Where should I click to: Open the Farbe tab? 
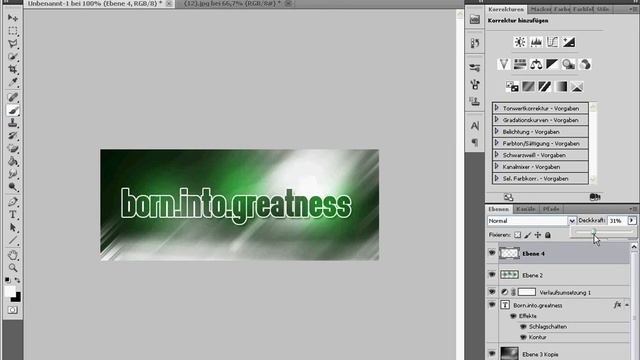562,9
